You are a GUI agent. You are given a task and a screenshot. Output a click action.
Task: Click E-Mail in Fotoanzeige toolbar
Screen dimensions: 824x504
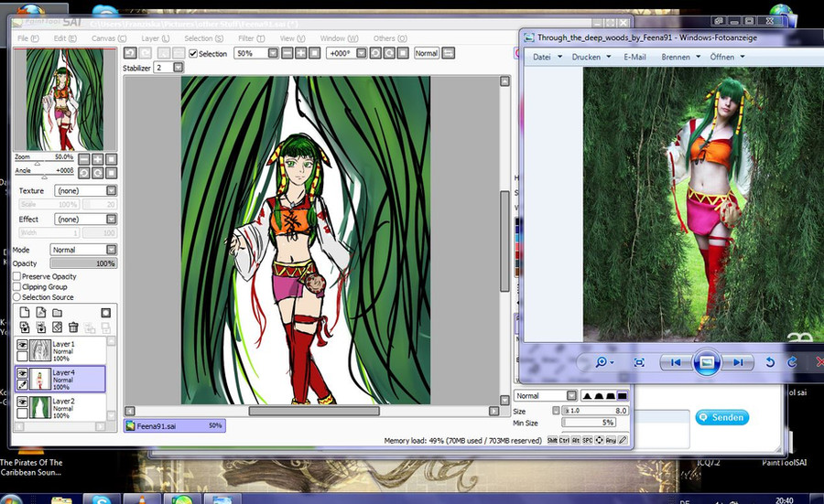634,57
